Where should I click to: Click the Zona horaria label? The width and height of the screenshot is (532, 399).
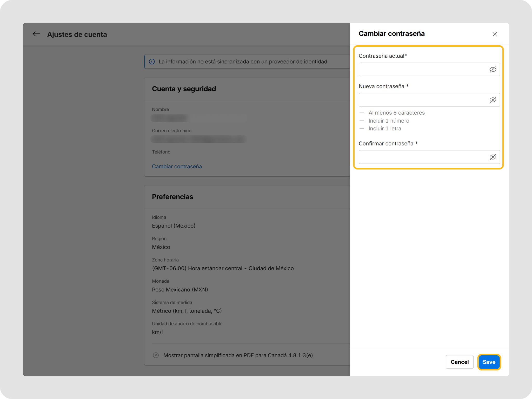pyautogui.click(x=165, y=260)
